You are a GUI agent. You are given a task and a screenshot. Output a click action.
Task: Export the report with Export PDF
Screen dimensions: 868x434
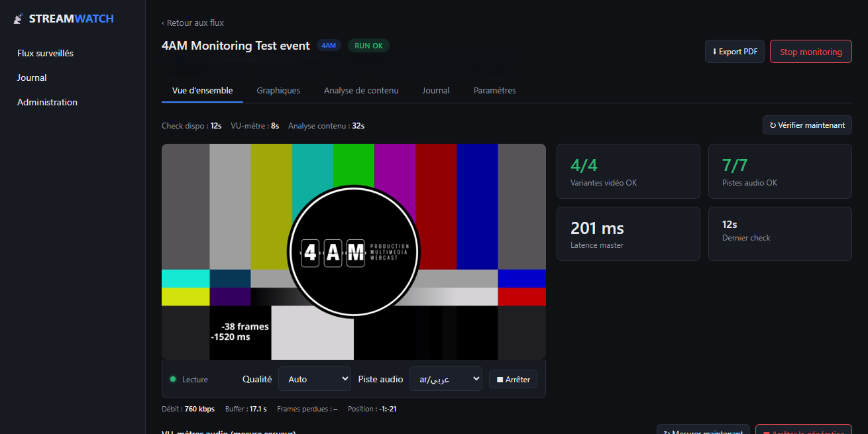point(735,52)
